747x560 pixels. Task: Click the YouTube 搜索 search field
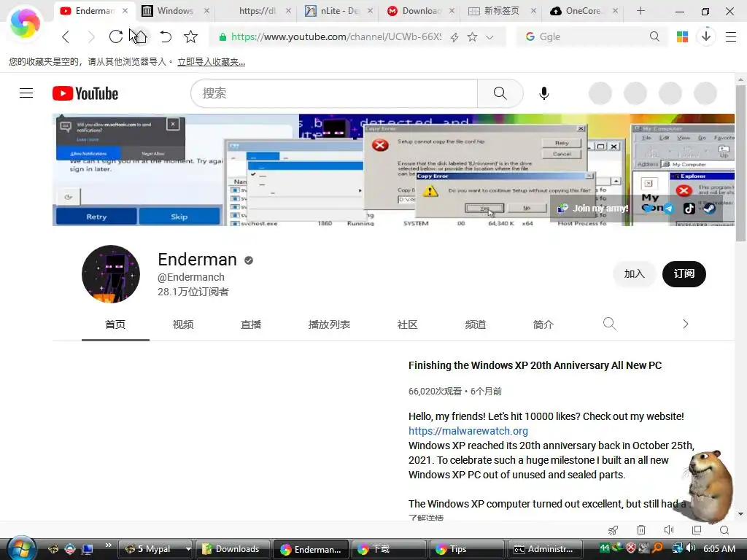[x=334, y=93]
